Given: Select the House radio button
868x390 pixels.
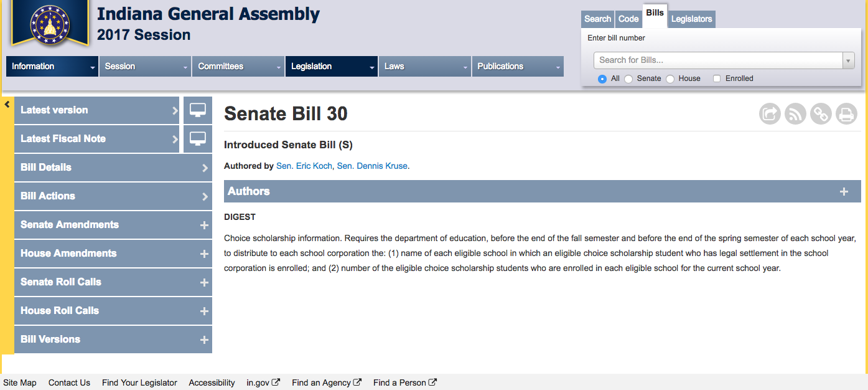Looking at the screenshot, I should click(670, 79).
